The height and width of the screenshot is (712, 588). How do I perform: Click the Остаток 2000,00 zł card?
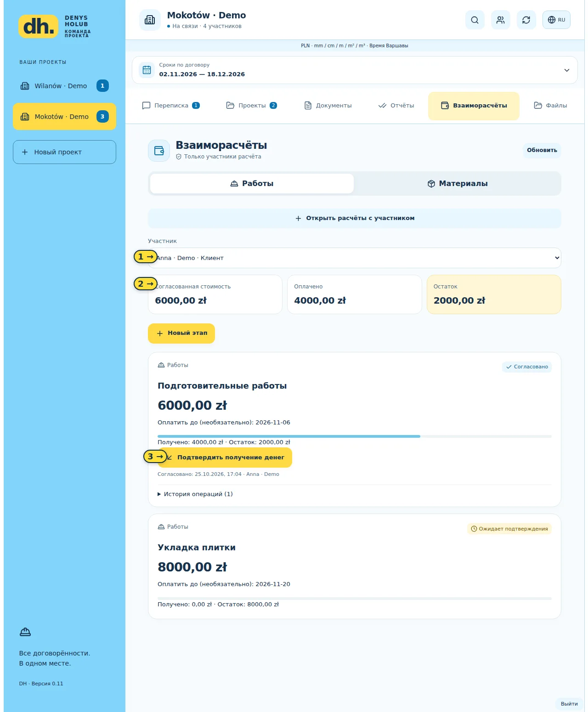point(494,294)
